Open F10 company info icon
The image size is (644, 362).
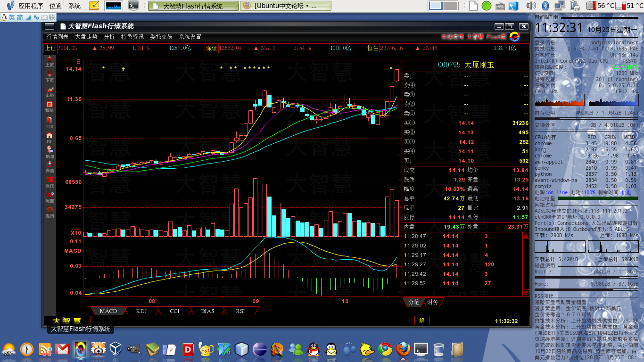[50, 123]
